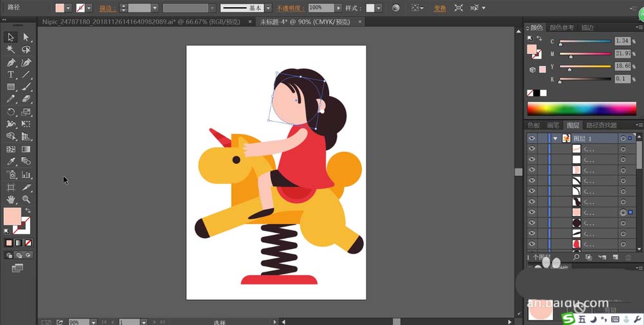Click the 描边 link in control bar

(108, 8)
